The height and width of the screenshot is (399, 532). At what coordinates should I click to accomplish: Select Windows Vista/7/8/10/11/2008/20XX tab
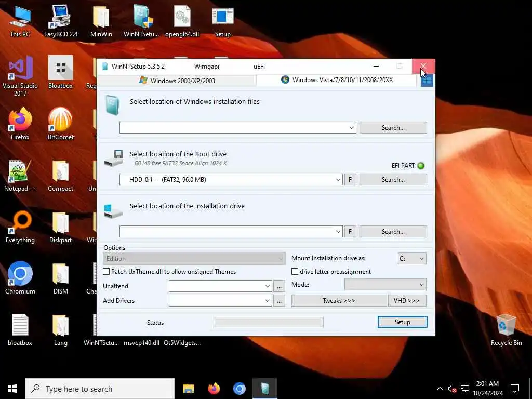(x=337, y=80)
